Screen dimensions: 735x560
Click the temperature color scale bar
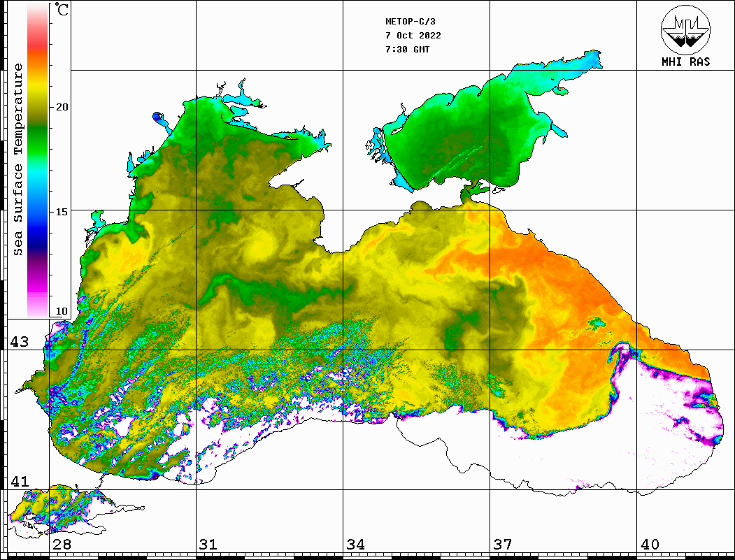point(38,160)
